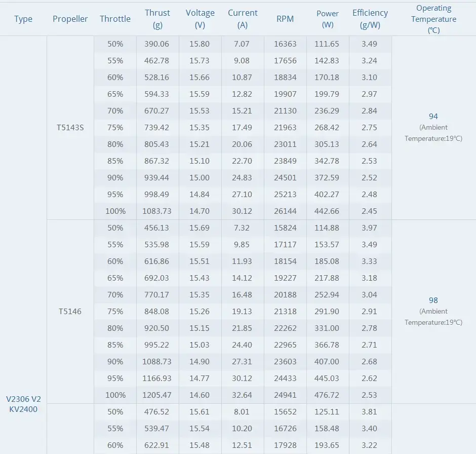Select the 98 operating temperature value
476x454 pixels.
pyautogui.click(x=433, y=300)
